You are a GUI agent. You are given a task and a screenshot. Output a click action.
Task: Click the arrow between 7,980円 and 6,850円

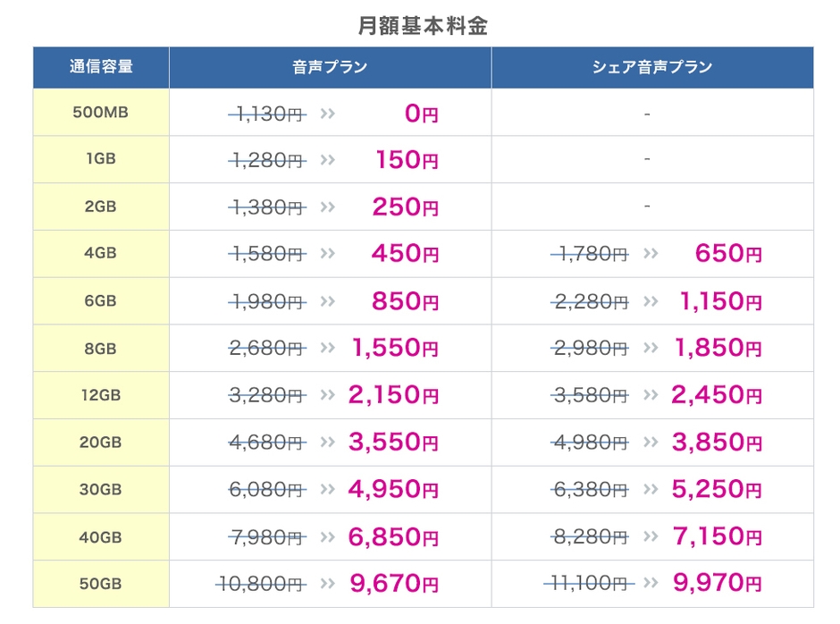(327, 536)
